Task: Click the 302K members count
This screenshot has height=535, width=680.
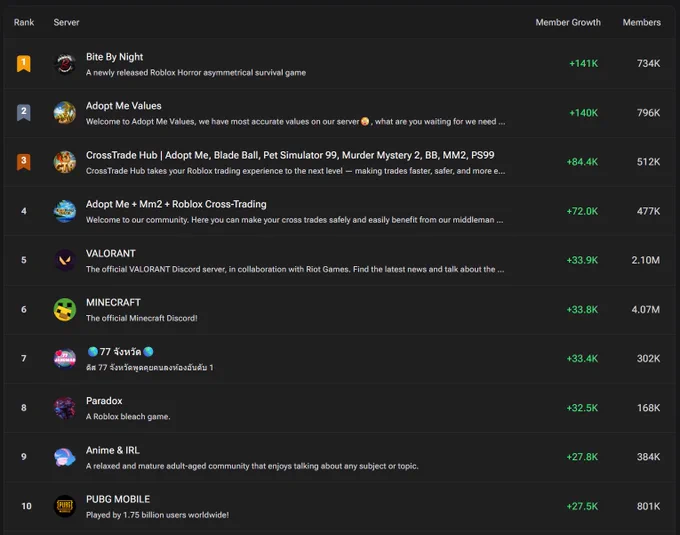Action: coord(648,359)
